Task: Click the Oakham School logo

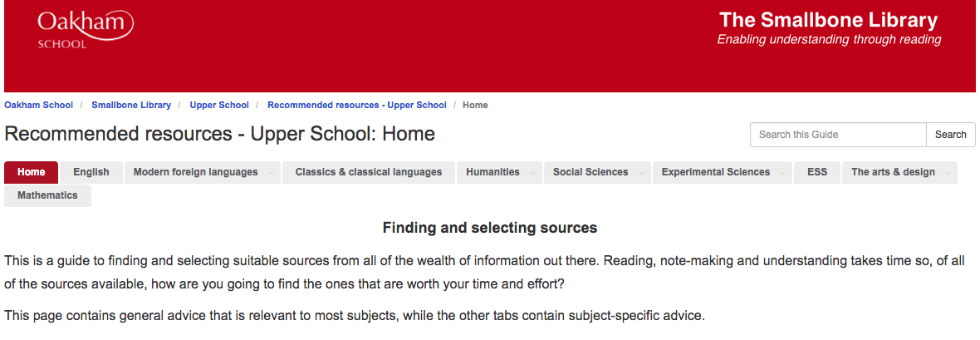Action: (86, 29)
